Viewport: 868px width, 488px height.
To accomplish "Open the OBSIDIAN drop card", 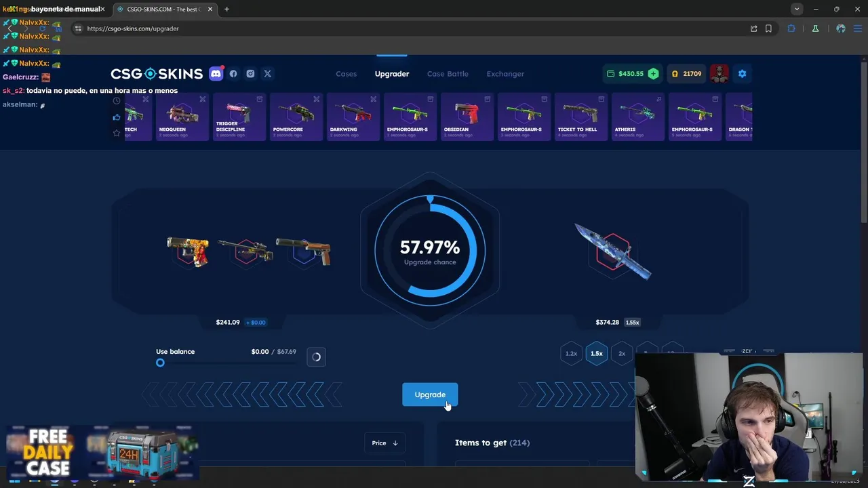I will coord(467,117).
